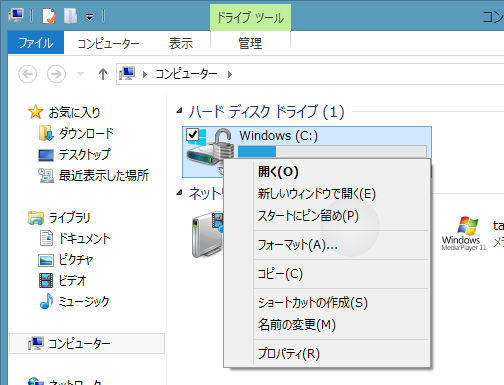Open ミュージック library

point(84,301)
